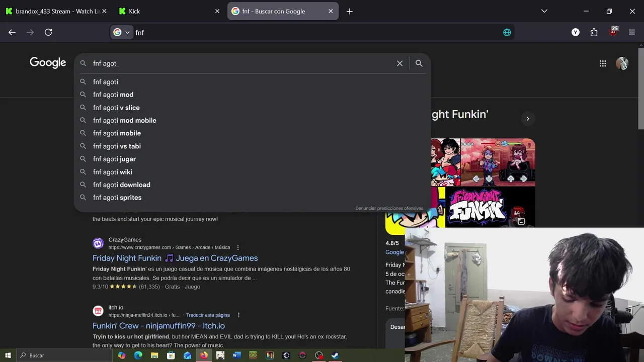Choose suggestion 'fnf agoti v slice'
This screenshot has height=362, width=644.
[x=252, y=108]
